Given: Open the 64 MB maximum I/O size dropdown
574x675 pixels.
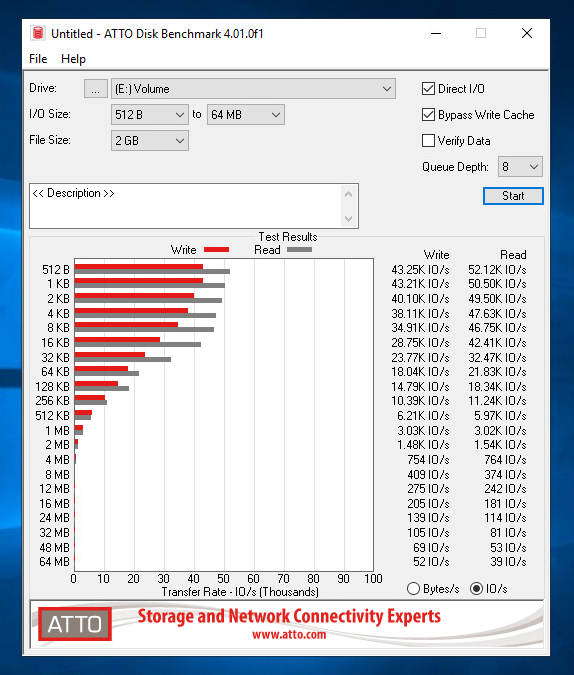Looking at the screenshot, I should [245, 115].
